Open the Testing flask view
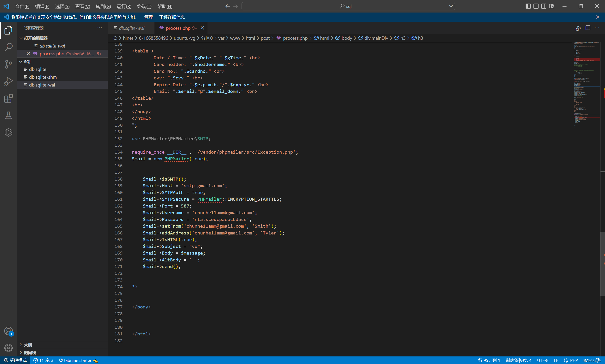 tap(8, 116)
